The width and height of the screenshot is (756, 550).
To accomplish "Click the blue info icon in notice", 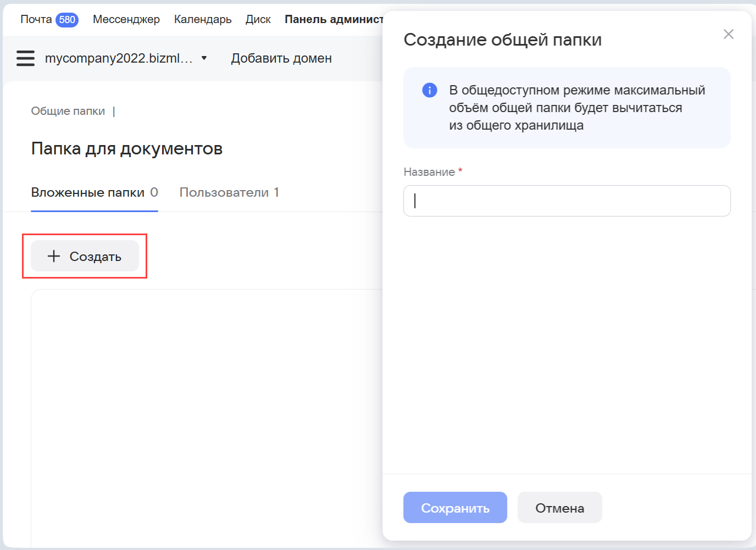I will pos(429,90).
